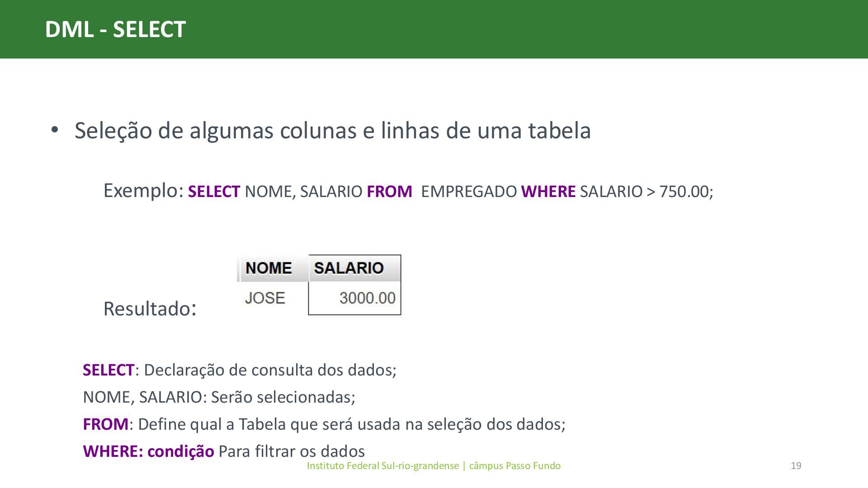Click the Instituto Federal Sul-rio-grandense footer text
Viewport: 868px width, 488px height.
click(434, 466)
